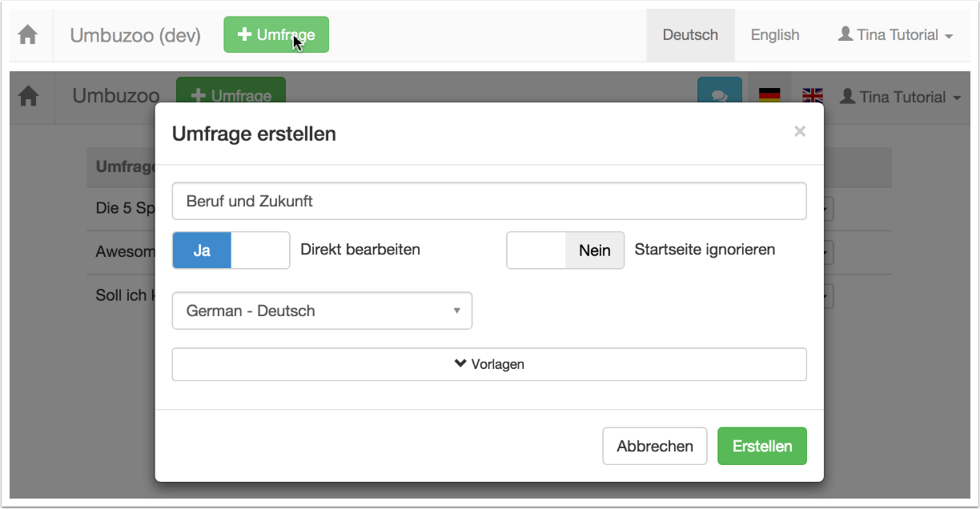Click the dimmed Umfrage button behind the dialog

point(231,91)
